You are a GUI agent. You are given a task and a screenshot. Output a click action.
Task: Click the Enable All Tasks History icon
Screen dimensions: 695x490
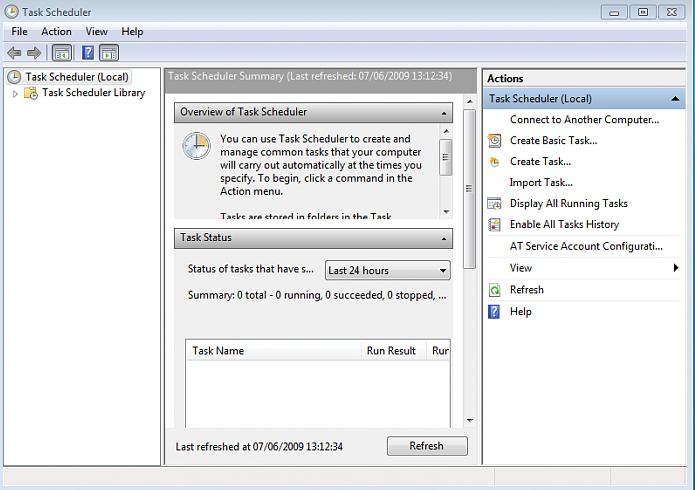[x=494, y=225]
